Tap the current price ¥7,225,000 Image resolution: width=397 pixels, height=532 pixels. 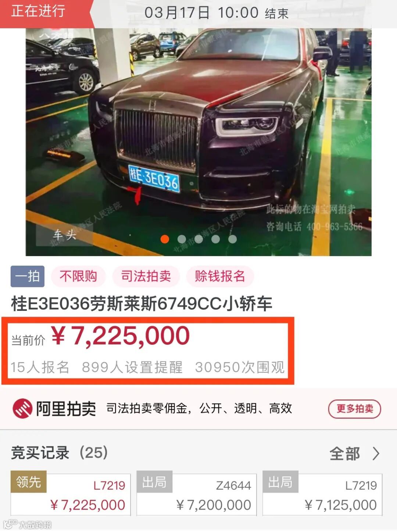pos(120,336)
